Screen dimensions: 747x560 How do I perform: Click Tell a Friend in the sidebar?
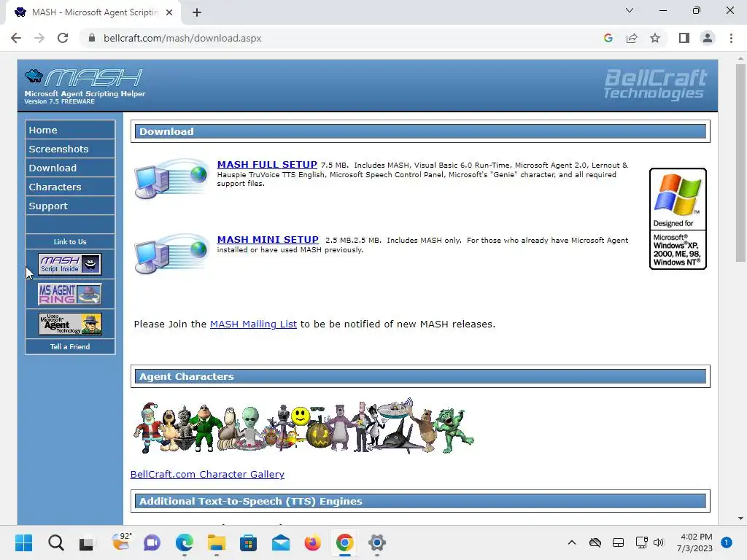coord(70,346)
